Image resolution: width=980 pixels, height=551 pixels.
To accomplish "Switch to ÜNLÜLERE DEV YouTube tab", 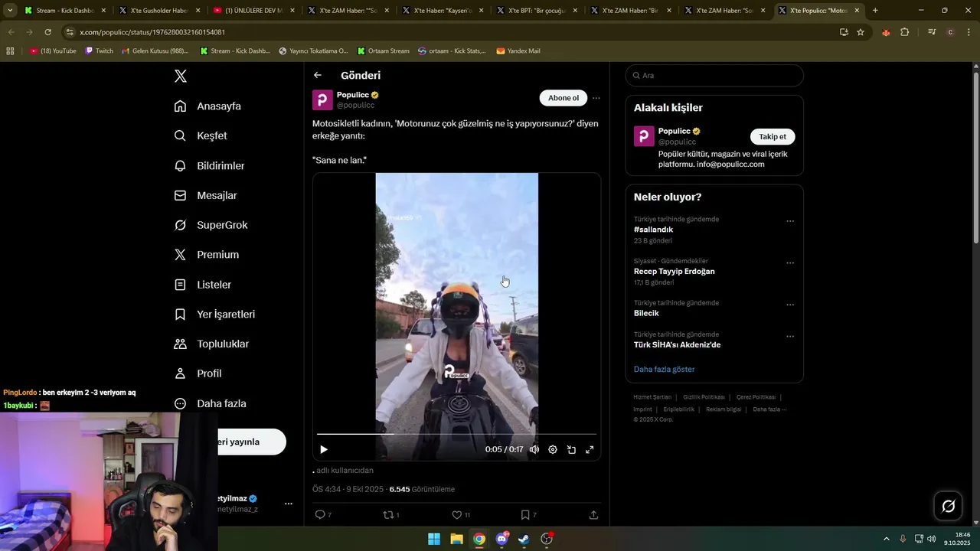I will (253, 11).
